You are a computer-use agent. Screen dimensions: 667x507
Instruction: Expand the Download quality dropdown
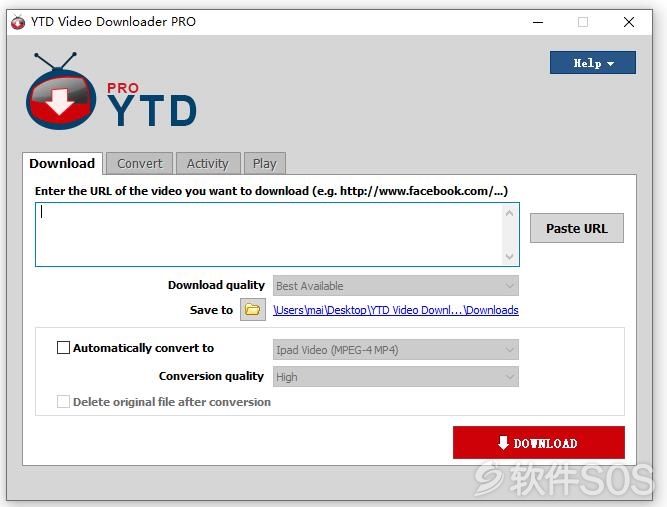coord(396,286)
